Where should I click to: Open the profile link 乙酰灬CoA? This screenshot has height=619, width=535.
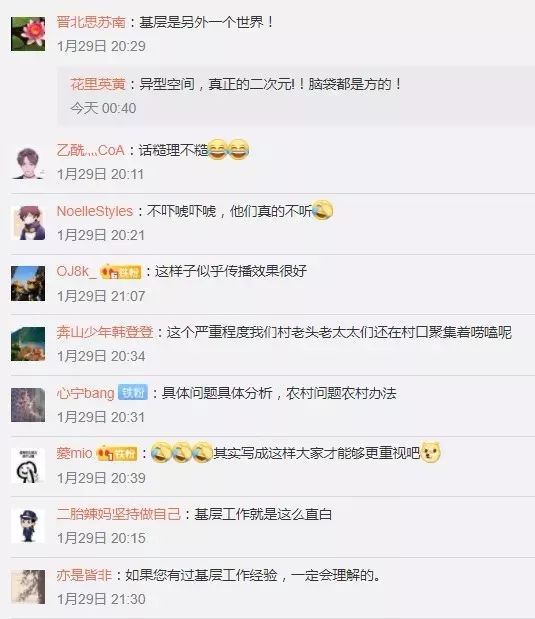(91, 150)
